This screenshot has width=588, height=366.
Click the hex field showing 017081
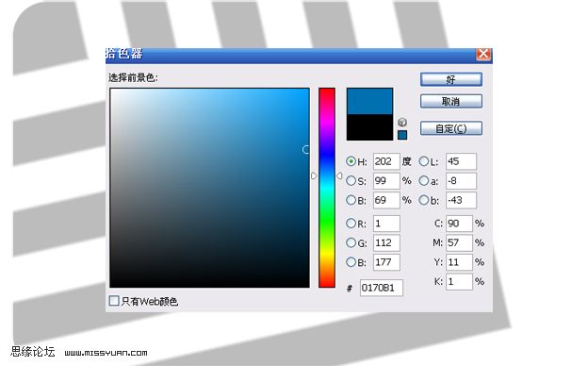[382, 288]
